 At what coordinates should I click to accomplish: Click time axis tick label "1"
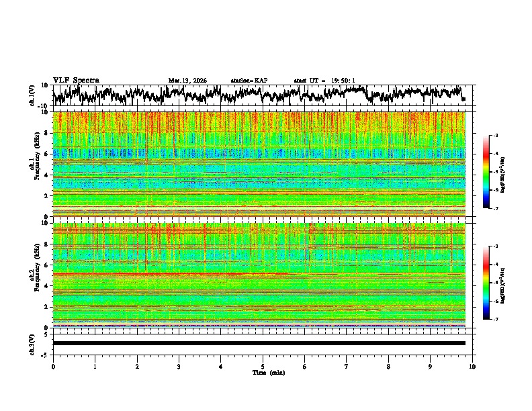pyautogui.click(x=95, y=367)
